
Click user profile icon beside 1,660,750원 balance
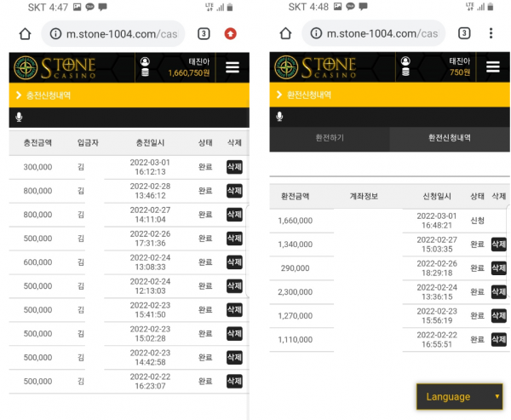(x=145, y=67)
